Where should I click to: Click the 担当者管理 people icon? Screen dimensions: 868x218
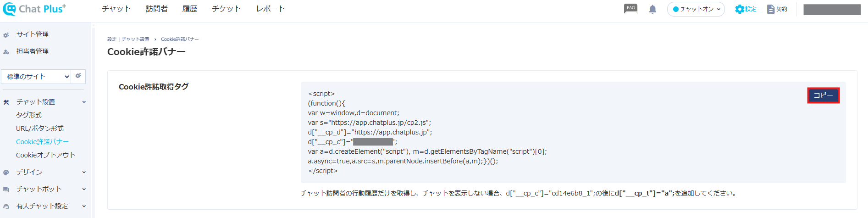[x=6, y=52]
